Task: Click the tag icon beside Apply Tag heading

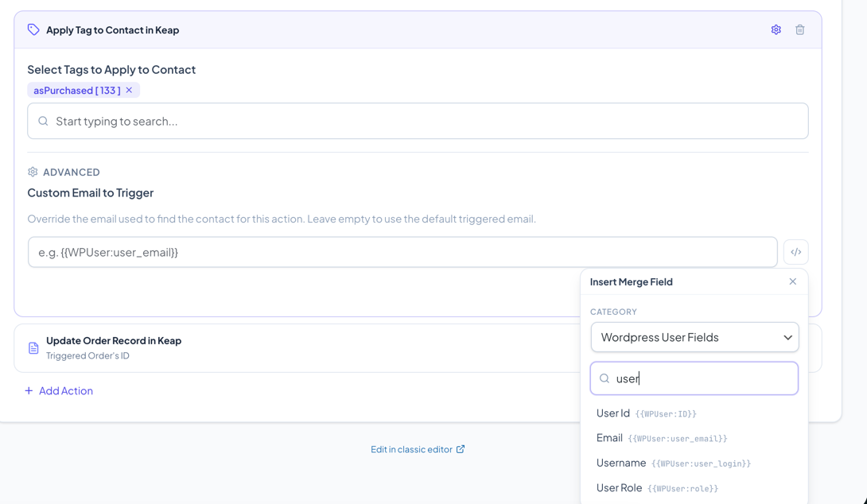Action: 33,29
